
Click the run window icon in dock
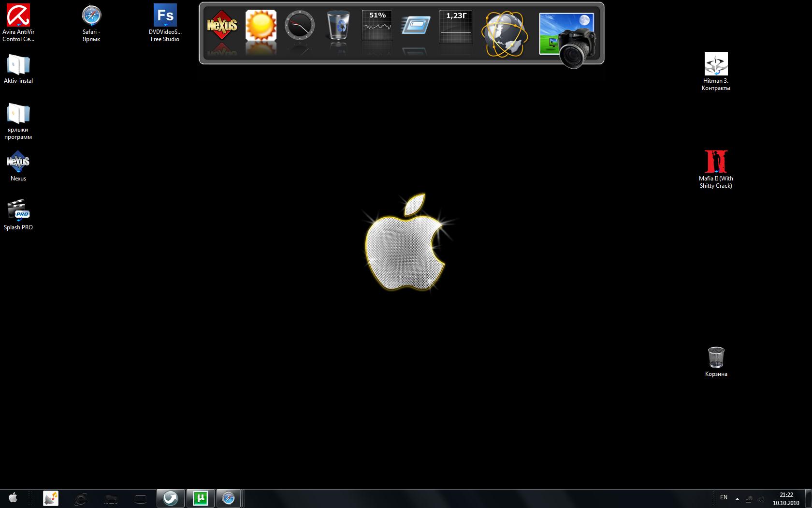pyautogui.click(x=416, y=25)
